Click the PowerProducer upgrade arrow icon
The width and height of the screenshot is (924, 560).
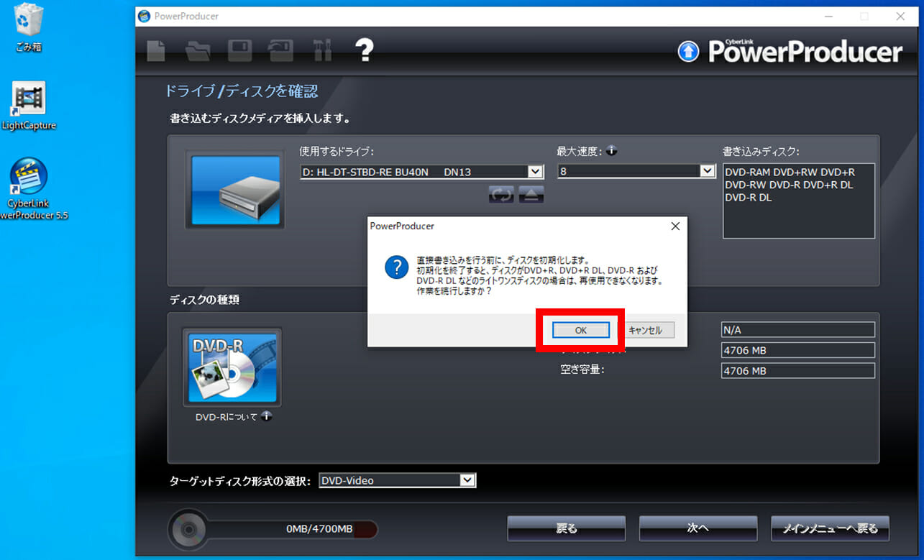688,51
